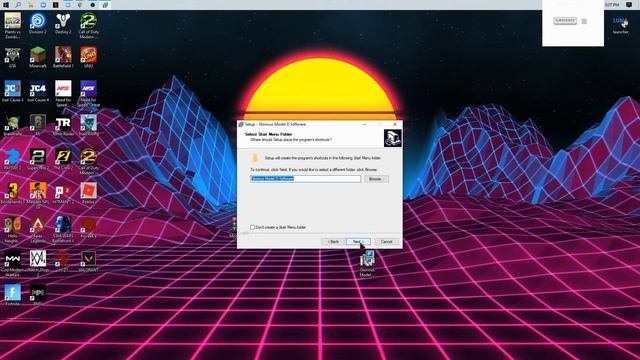Select the Madden NFL desktop icon
The image size is (640, 360).
coord(38,196)
